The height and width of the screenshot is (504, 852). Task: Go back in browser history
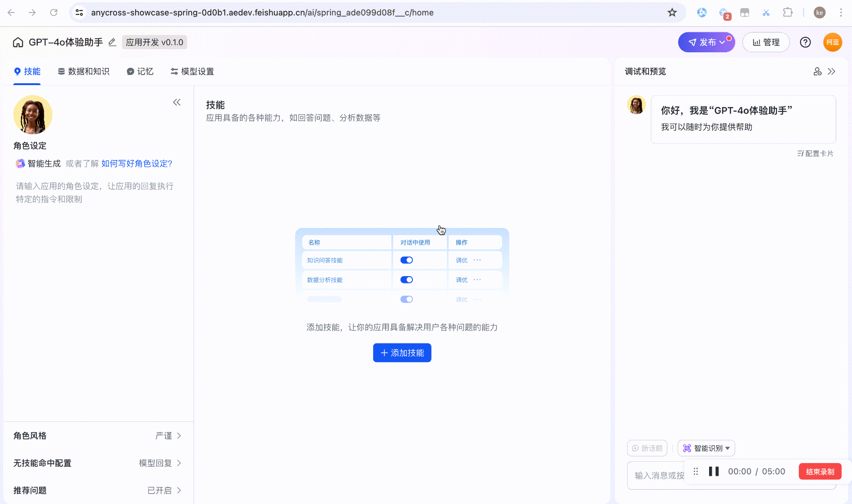11,12
